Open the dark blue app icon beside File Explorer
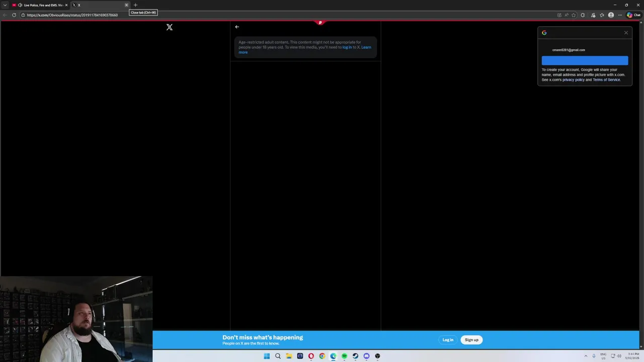The image size is (644, 362). [300, 356]
